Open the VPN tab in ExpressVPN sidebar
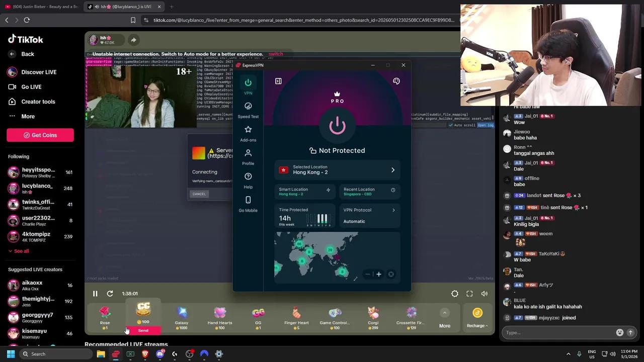Image resolution: width=644 pixels, height=362 pixels. [x=248, y=86]
